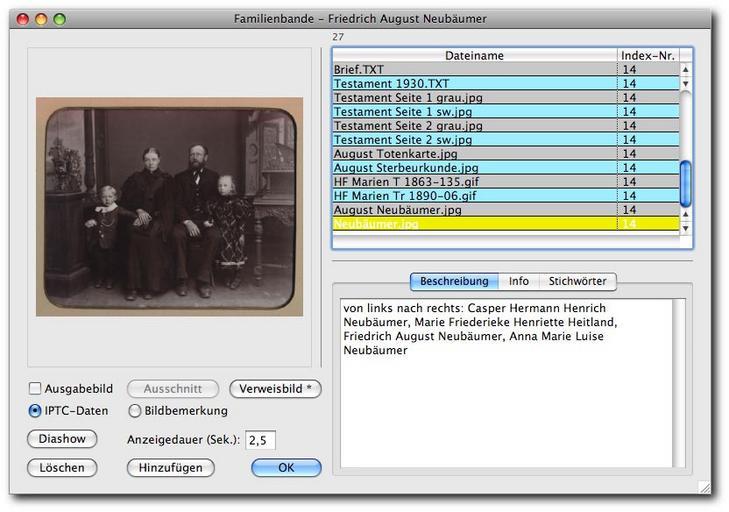This screenshot has width=729, height=512.
Task: Click the Ausschnitt button
Action: click(x=173, y=389)
